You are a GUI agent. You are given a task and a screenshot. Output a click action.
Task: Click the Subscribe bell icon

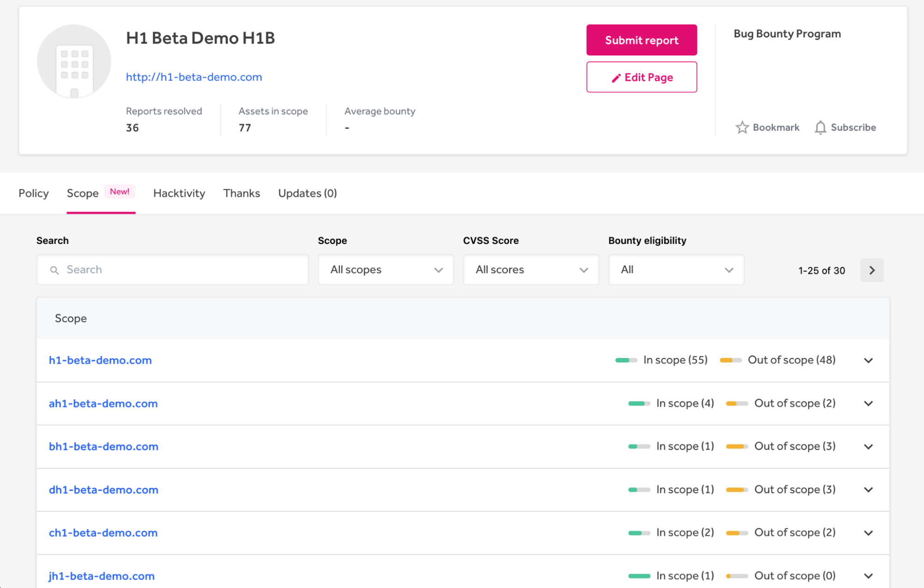click(x=820, y=127)
